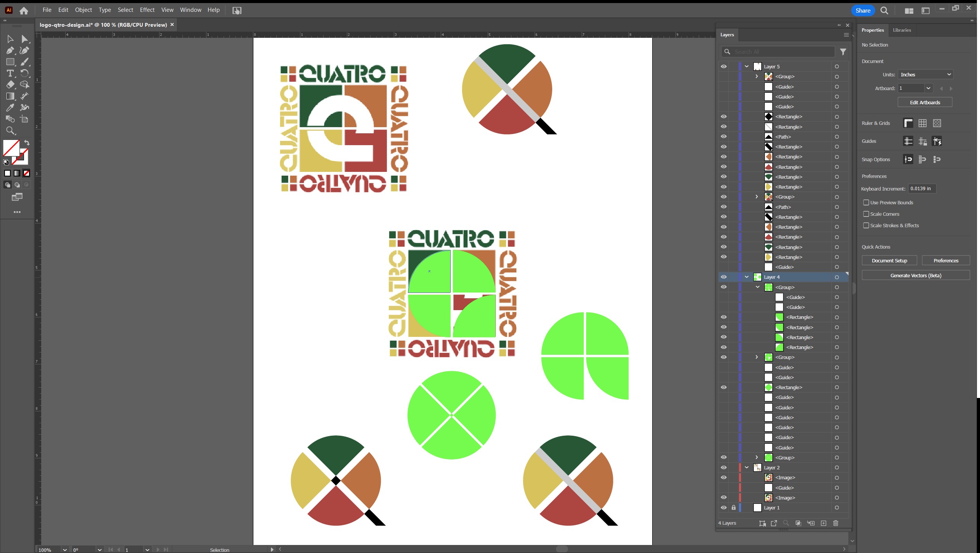
Task: Enable Use Preview Bounds checkbox
Action: 866,202
